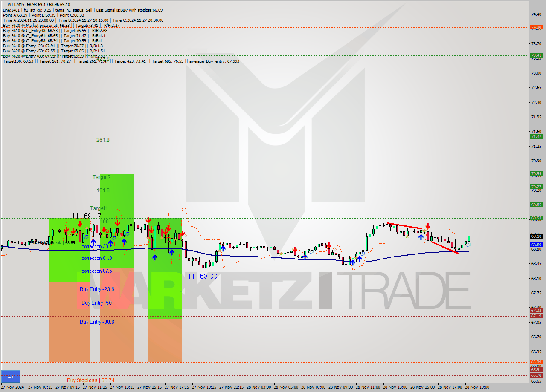The image size is (546, 392).
Task: Click the 161.8 Fibonacci level label
Action: tap(103, 190)
